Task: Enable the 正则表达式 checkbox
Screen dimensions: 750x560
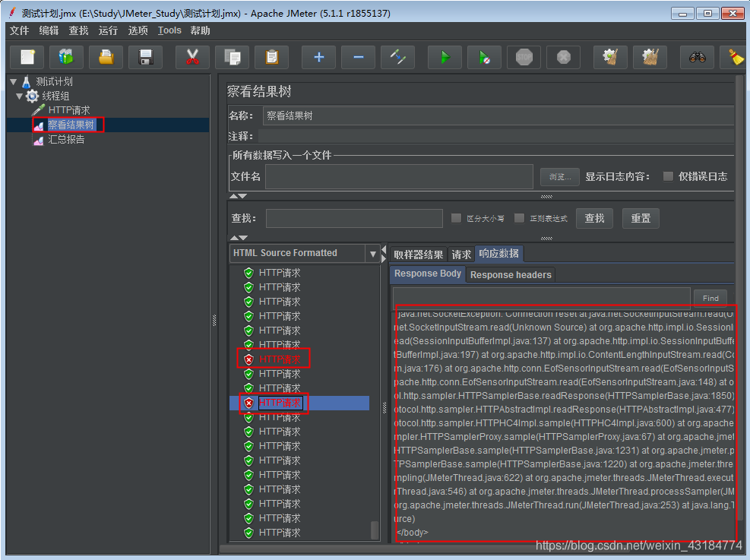Action: coord(519,218)
